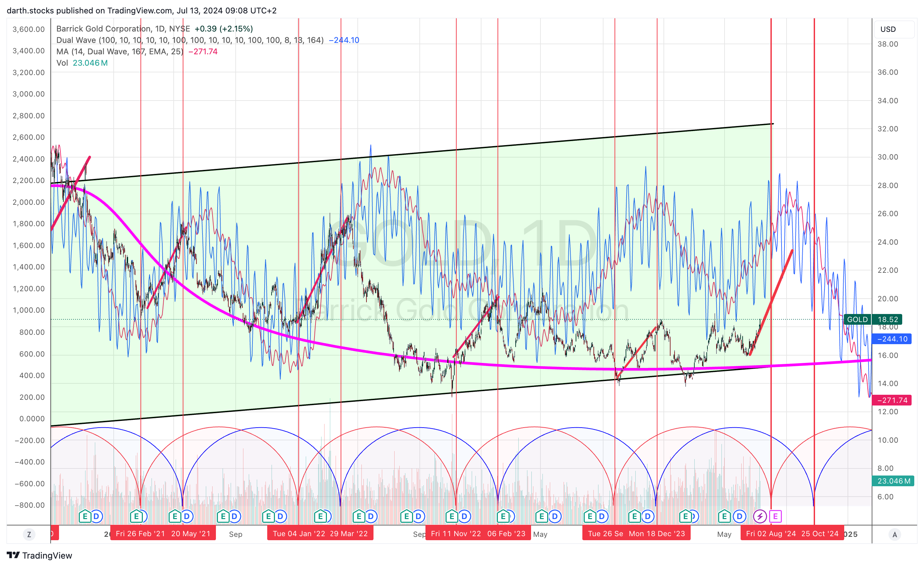Click 6.00 on the right price scale
This screenshot has width=924, height=567.
point(885,497)
